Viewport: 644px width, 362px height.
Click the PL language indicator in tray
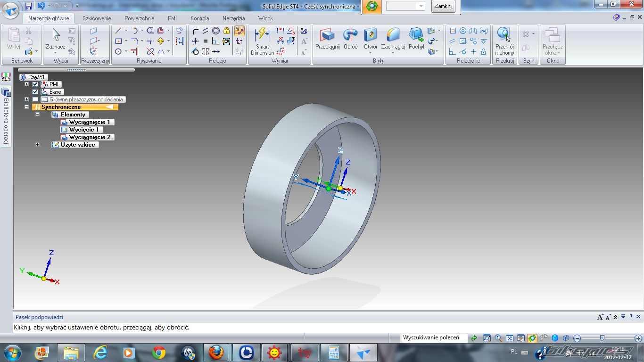(514, 352)
